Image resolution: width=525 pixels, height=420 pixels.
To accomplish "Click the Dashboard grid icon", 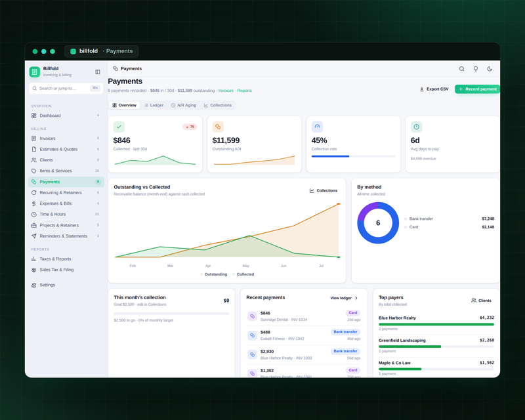I will pos(34,115).
